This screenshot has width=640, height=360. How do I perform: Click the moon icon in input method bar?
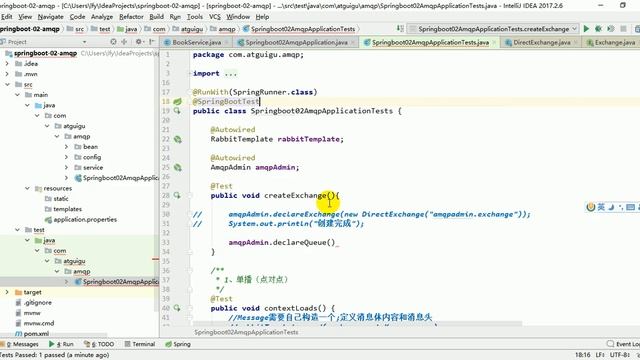click(611, 207)
